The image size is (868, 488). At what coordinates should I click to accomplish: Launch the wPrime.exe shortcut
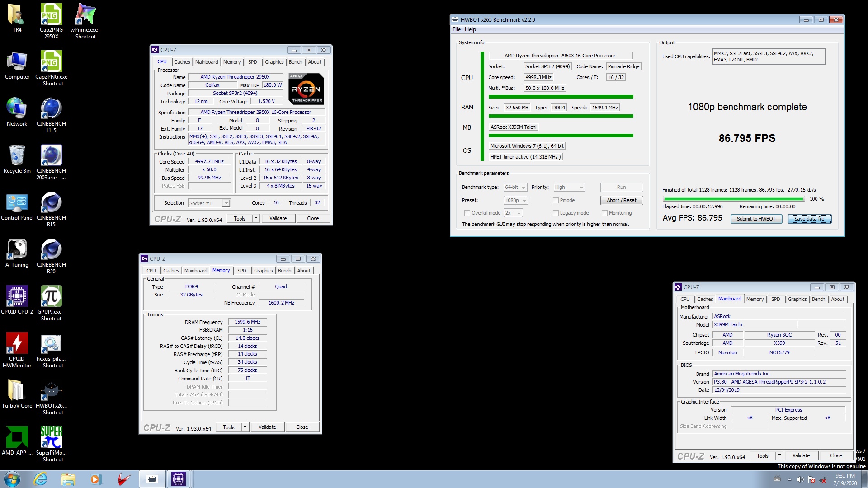coord(85,21)
